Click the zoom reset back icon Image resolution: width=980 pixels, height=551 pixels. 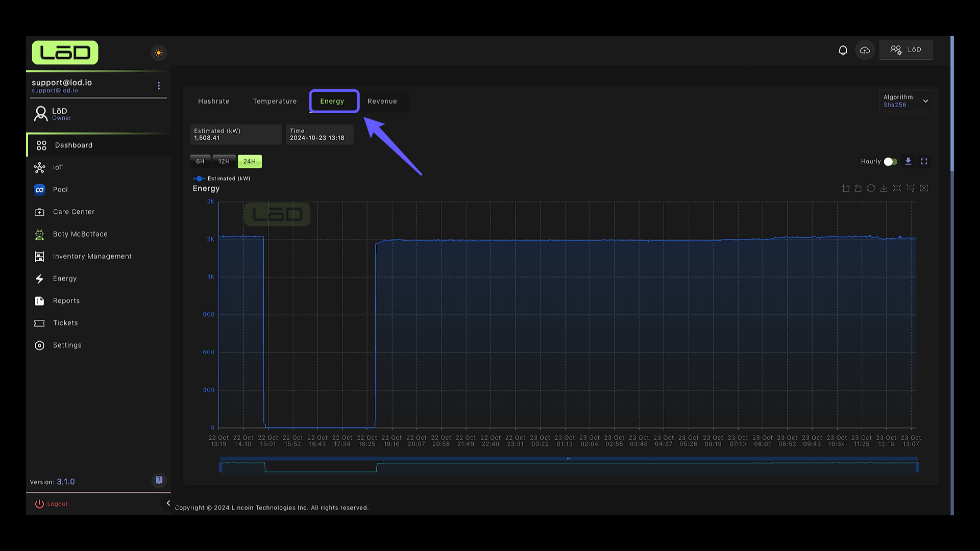[x=858, y=188]
